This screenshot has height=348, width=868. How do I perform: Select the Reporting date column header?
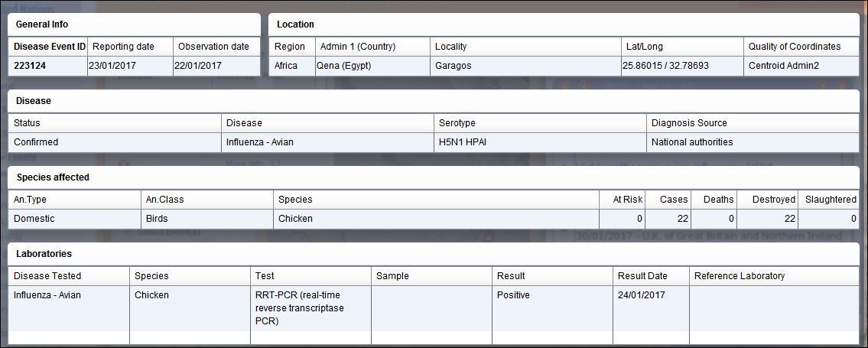pyautogui.click(x=131, y=47)
